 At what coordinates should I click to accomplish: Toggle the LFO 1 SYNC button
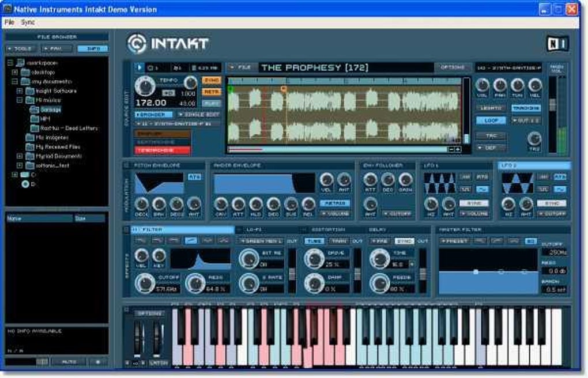pos(474,203)
